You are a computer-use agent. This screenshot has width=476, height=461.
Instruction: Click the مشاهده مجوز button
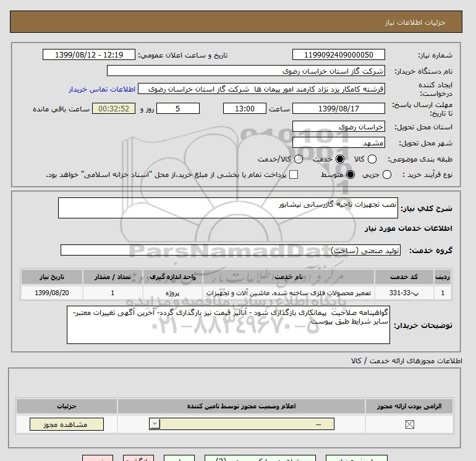tap(67, 424)
